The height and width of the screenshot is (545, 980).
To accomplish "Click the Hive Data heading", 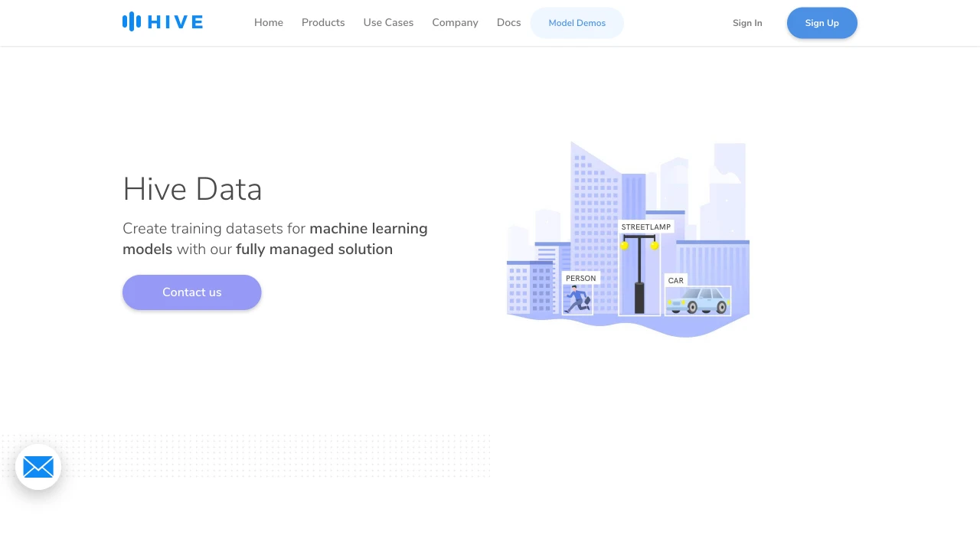I will (x=192, y=189).
